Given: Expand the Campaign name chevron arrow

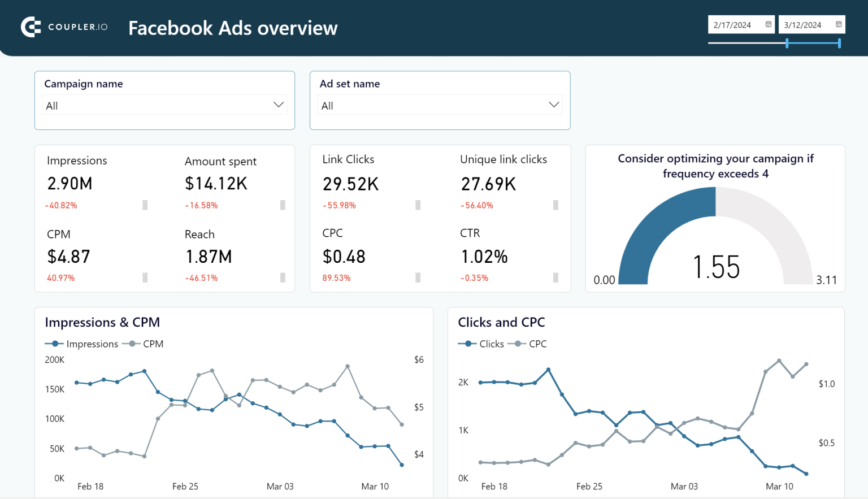Looking at the screenshot, I should tap(278, 104).
